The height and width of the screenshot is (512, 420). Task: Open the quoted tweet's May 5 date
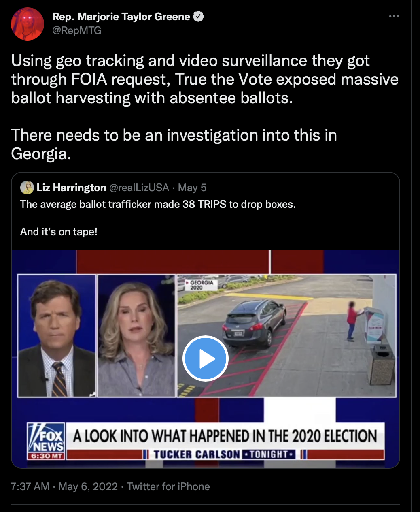(x=192, y=188)
